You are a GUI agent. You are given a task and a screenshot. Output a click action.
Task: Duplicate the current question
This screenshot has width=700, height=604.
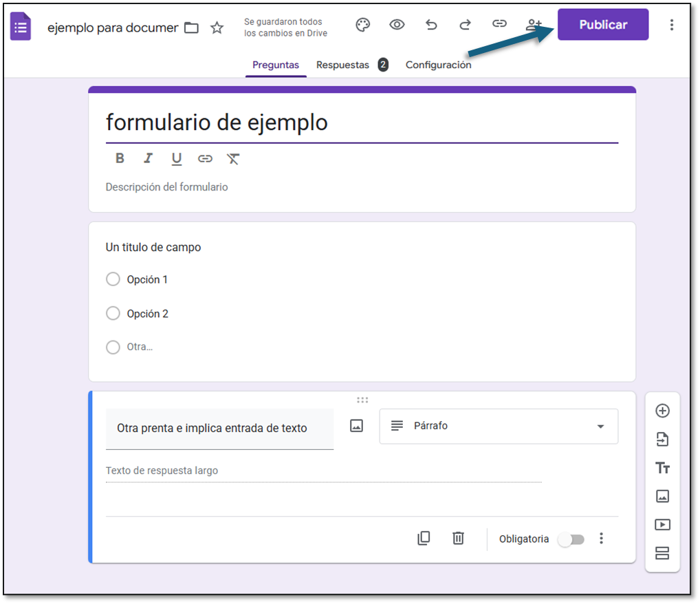[x=424, y=539]
